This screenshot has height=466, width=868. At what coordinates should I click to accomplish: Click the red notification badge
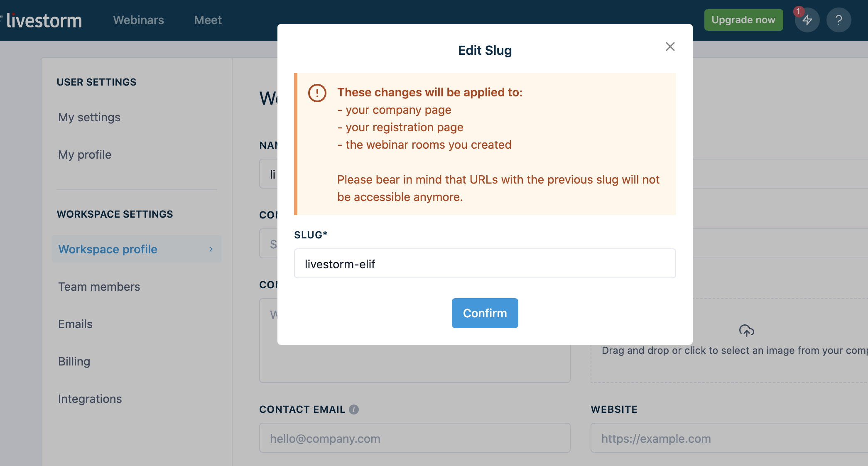[798, 12]
